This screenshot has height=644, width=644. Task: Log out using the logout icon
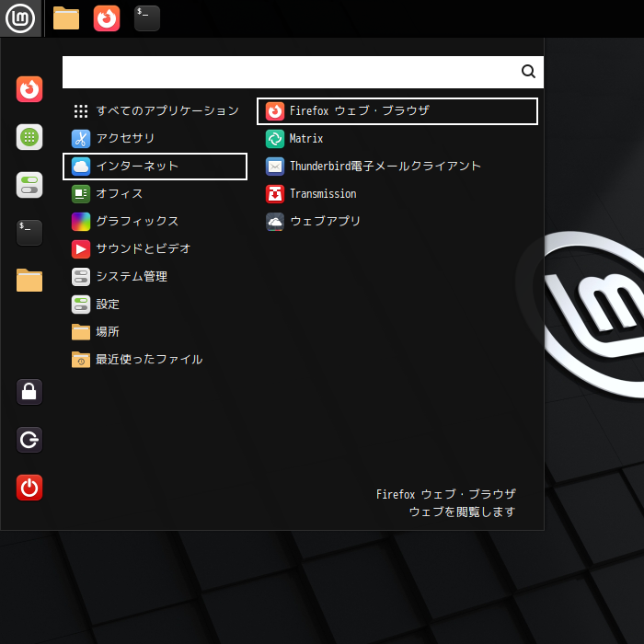click(x=29, y=440)
